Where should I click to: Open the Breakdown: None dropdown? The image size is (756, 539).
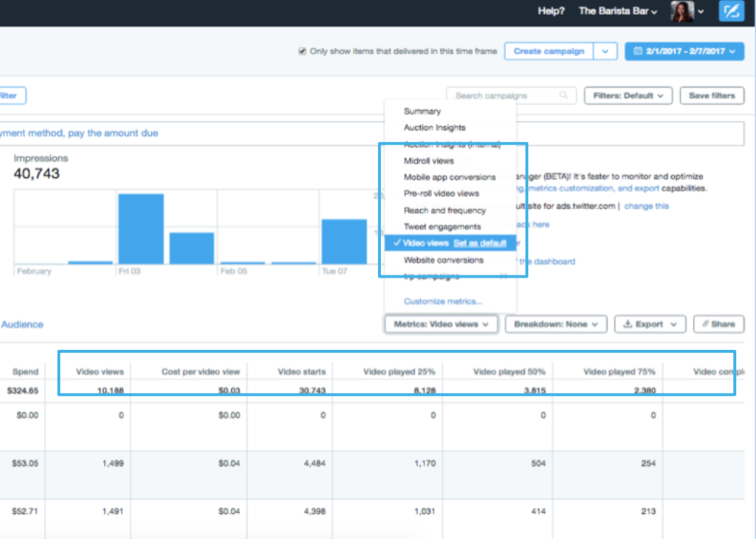(555, 323)
